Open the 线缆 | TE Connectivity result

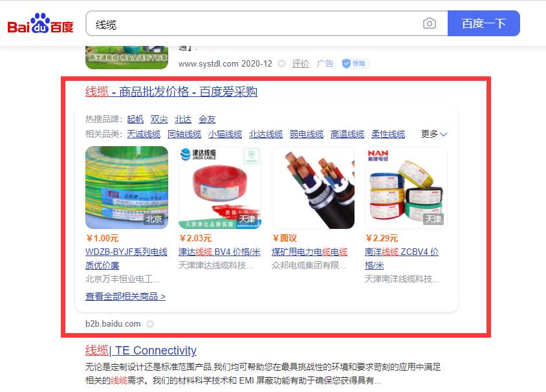tap(140, 350)
